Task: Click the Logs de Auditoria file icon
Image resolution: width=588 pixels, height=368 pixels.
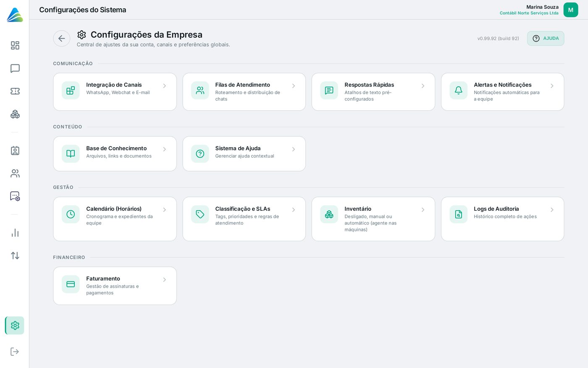Action: (459, 214)
